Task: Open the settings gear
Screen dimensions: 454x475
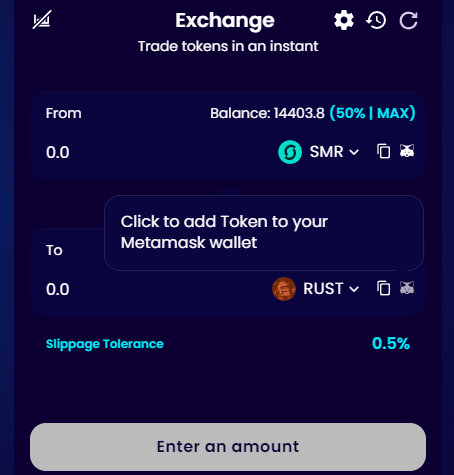Action: (x=344, y=20)
